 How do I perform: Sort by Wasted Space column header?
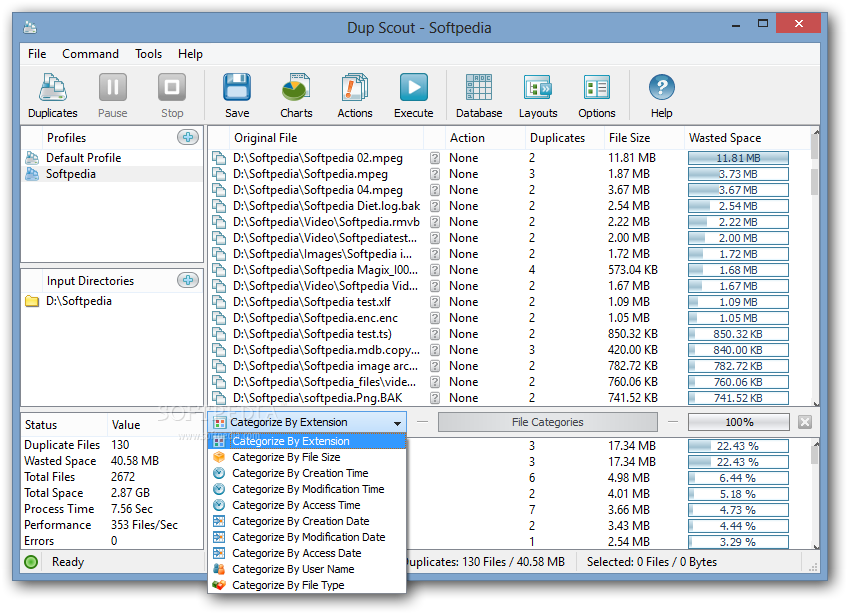point(747,138)
